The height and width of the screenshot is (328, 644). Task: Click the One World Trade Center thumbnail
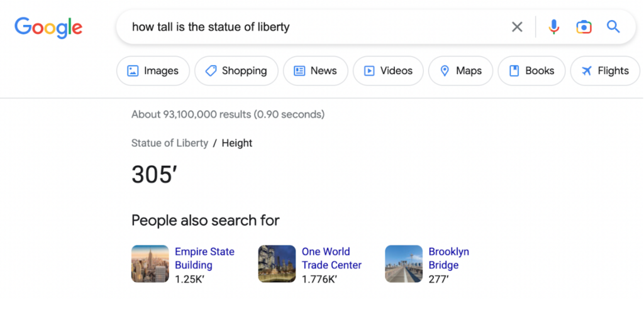[277, 264]
